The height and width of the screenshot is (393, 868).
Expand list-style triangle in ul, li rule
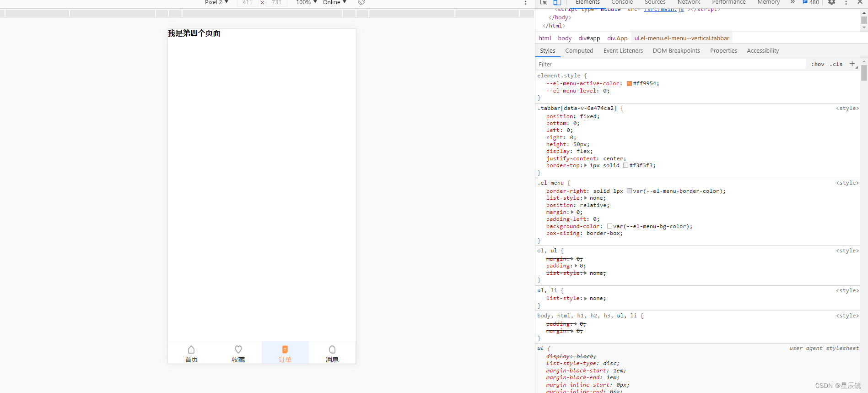coord(586,298)
